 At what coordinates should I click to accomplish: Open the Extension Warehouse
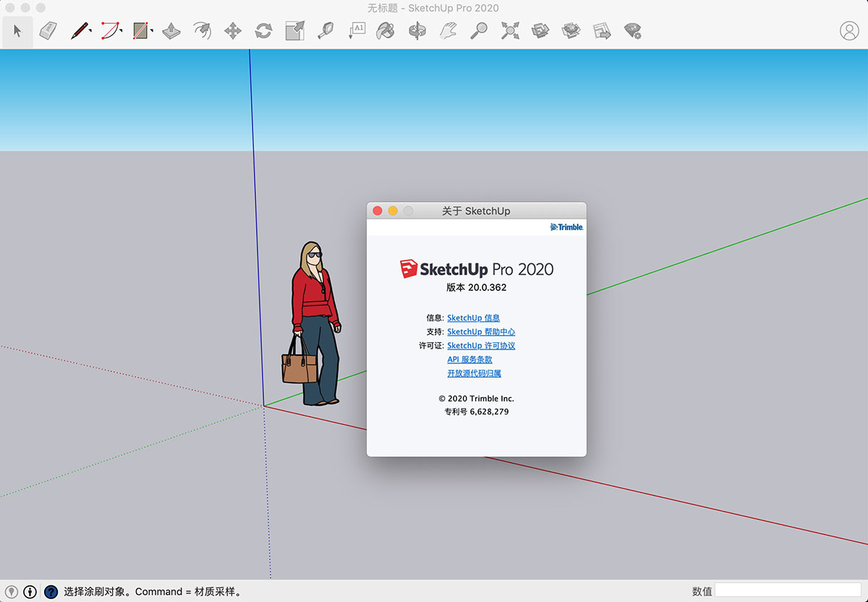571,31
